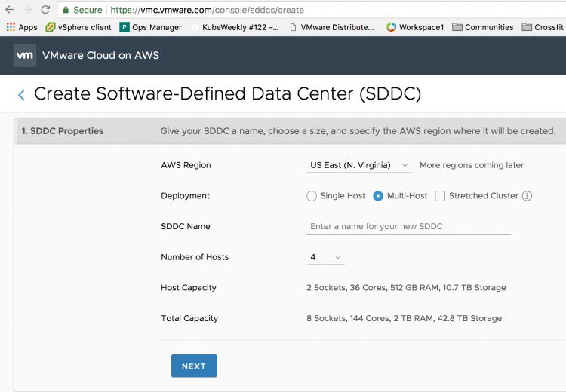Image resolution: width=566 pixels, height=392 pixels.
Task: Expand the Number of Hosts dropdown
Action: [326, 257]
